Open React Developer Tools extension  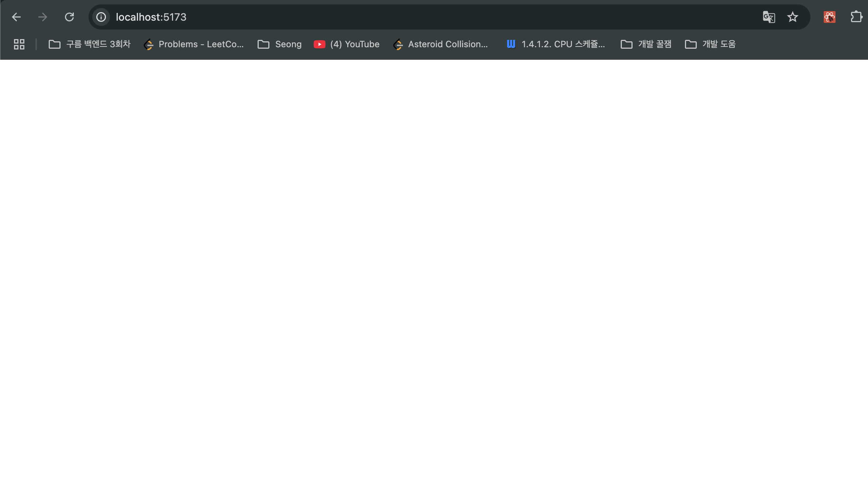click(829, 17)
